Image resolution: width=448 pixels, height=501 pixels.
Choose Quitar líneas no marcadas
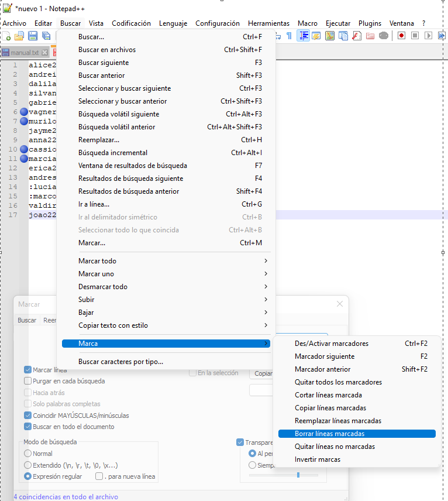[x=357, y=447]
